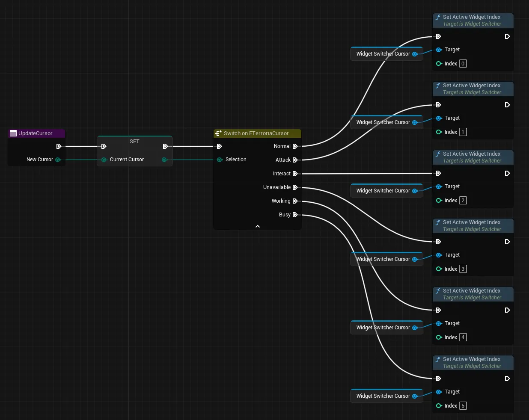Click Target pin on Index 5 node
Viewport: 529px width, 420px height.
click(x=439, y=392)
